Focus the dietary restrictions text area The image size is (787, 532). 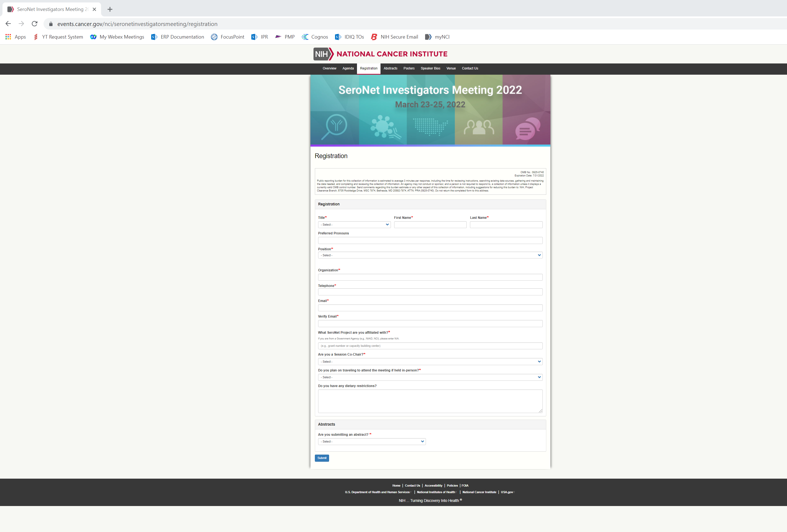point(430,401)
